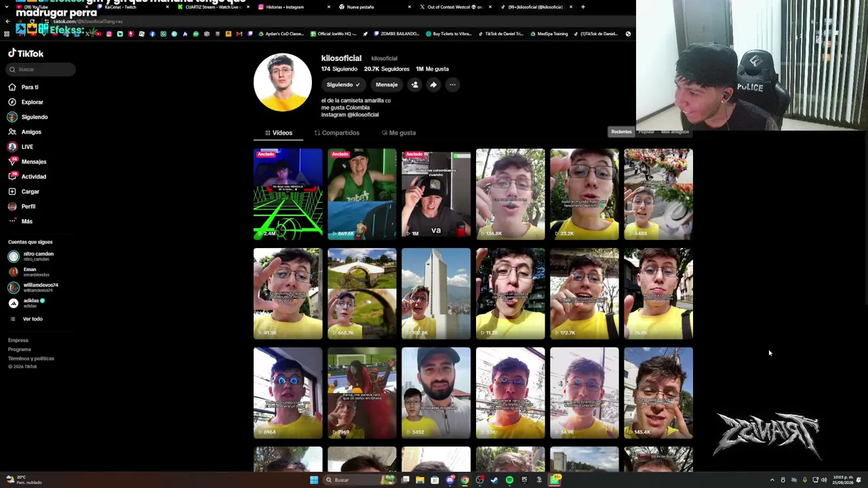The width and height of the screenshot is (868, 488).
Task: Sort videos by Popular
Action: (x=646, y=131)
